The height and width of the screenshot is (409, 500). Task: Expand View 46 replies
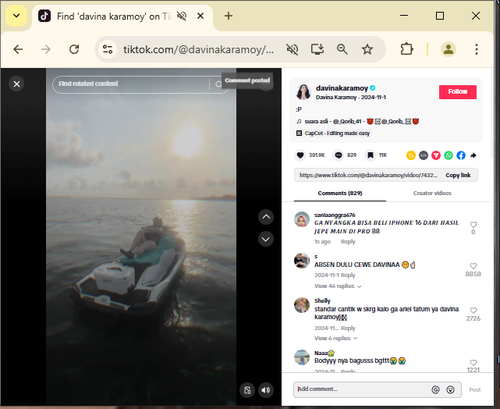click(337, 286)
